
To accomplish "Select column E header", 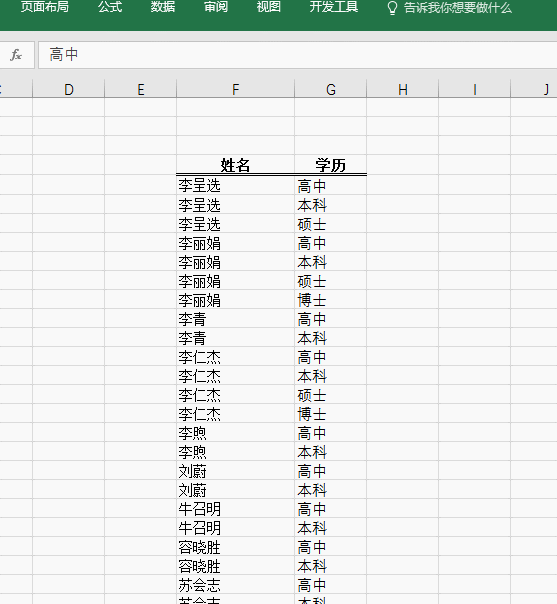I will click(x=141, y=89).
